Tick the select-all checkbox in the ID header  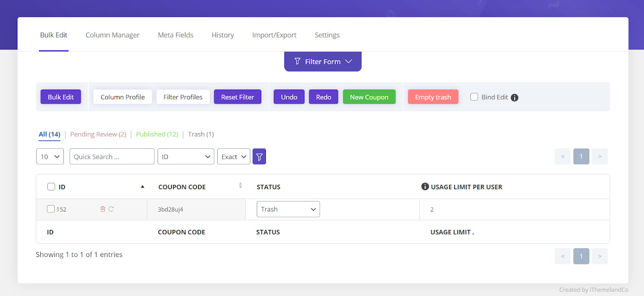pyautogui.click(x=51, y=187)
